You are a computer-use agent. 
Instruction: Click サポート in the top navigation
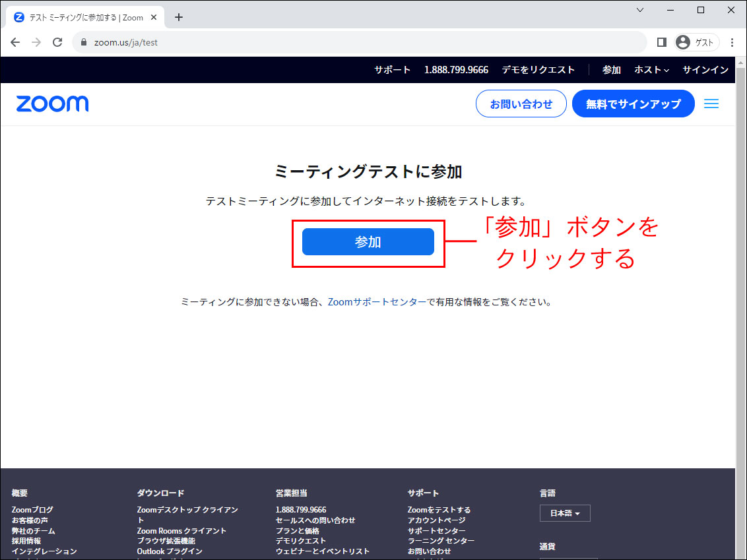click(392, 70)
